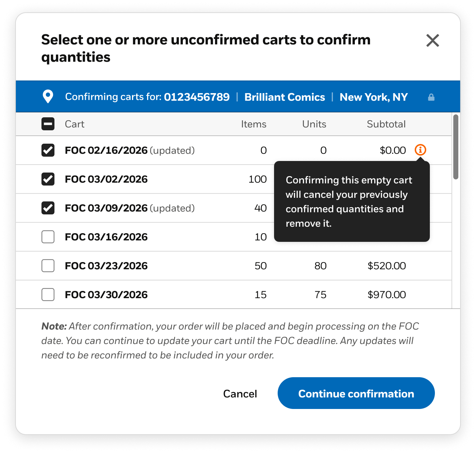The width and height of the screenshot is (476, 453).
Task: Click the New York, NY location
Action: 374,97
